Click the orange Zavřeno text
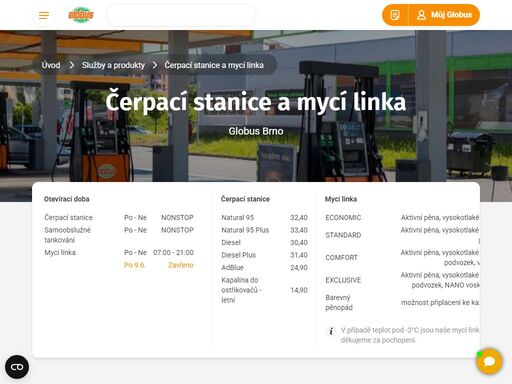 click(181, 265)
